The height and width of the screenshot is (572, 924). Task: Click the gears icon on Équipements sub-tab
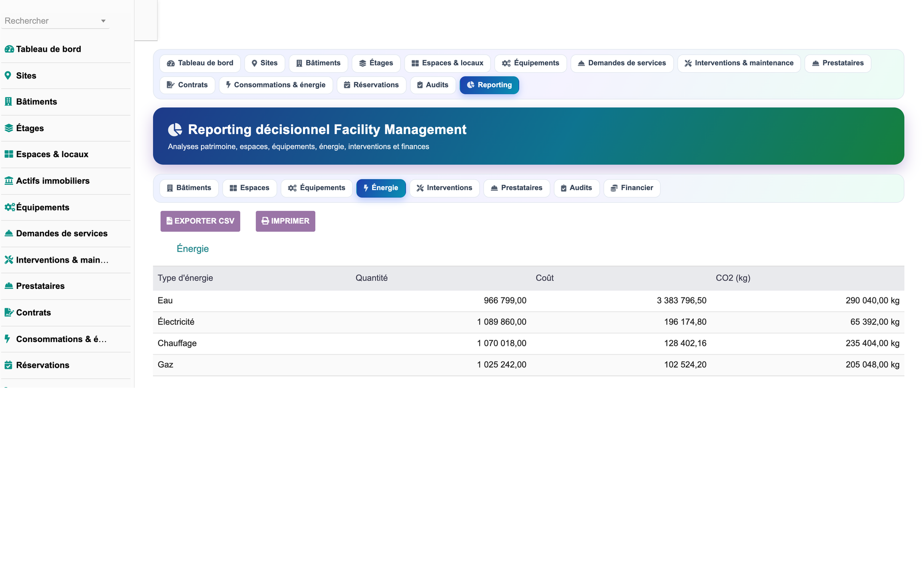click(292, 188)
